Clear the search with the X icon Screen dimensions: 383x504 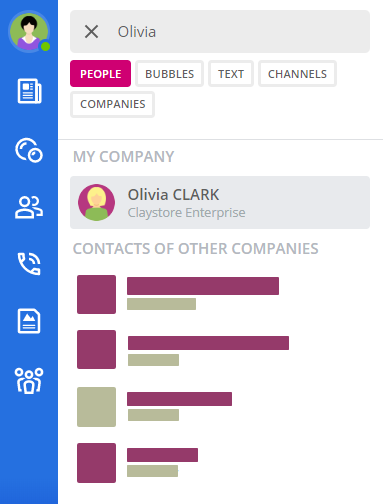tap(91, 32)
